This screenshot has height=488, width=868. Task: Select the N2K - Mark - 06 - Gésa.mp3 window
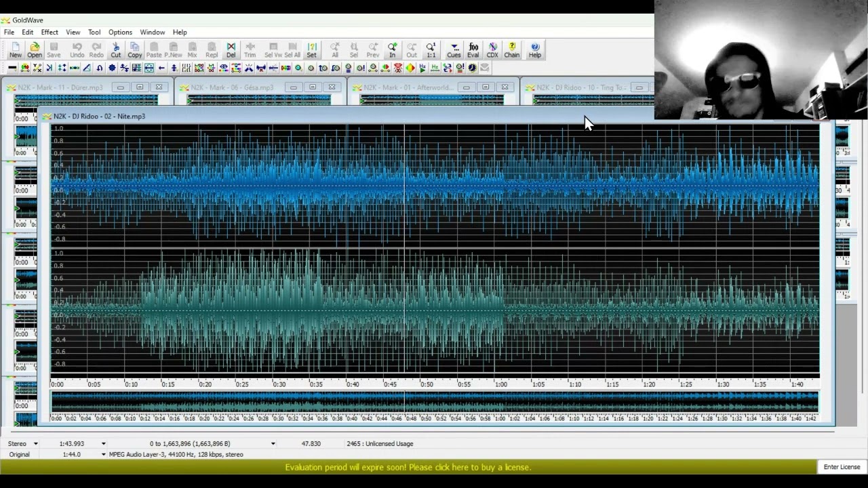[x=232, y=87]
